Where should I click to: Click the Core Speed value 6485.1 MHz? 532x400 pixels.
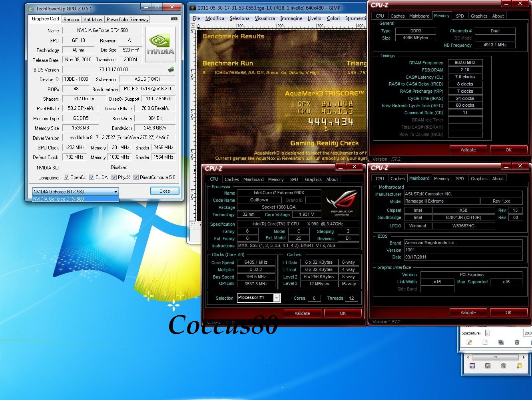pos(256,263)
